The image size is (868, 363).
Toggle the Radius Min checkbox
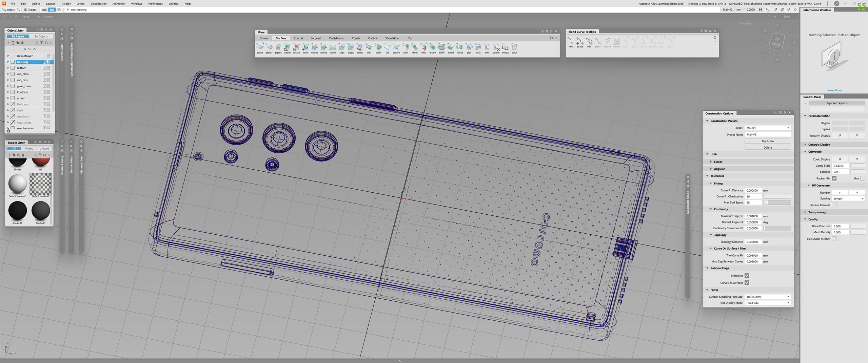(834, 178)
